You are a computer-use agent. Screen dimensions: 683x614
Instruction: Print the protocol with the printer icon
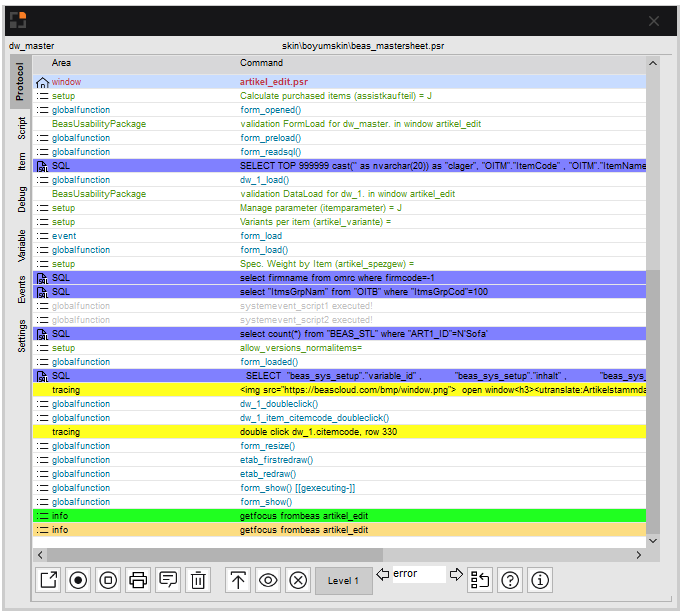139,580
